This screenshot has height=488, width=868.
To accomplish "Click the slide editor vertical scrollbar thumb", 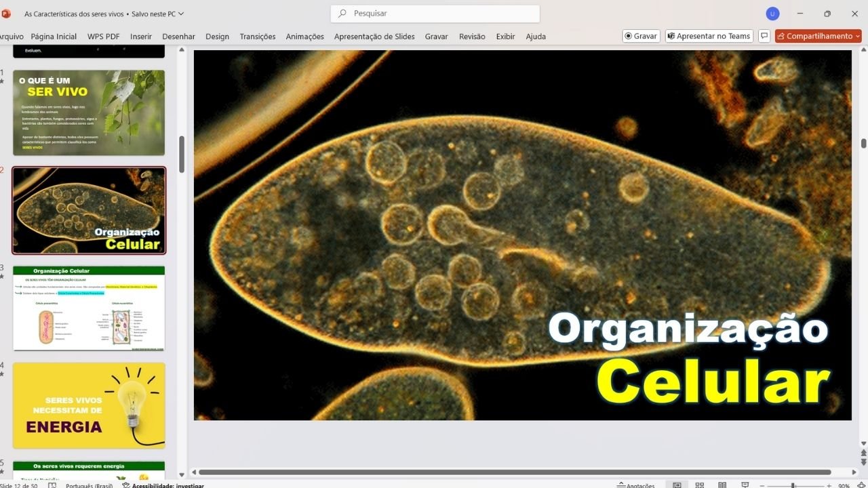I will pyautogui.click(x=863, y=144).
